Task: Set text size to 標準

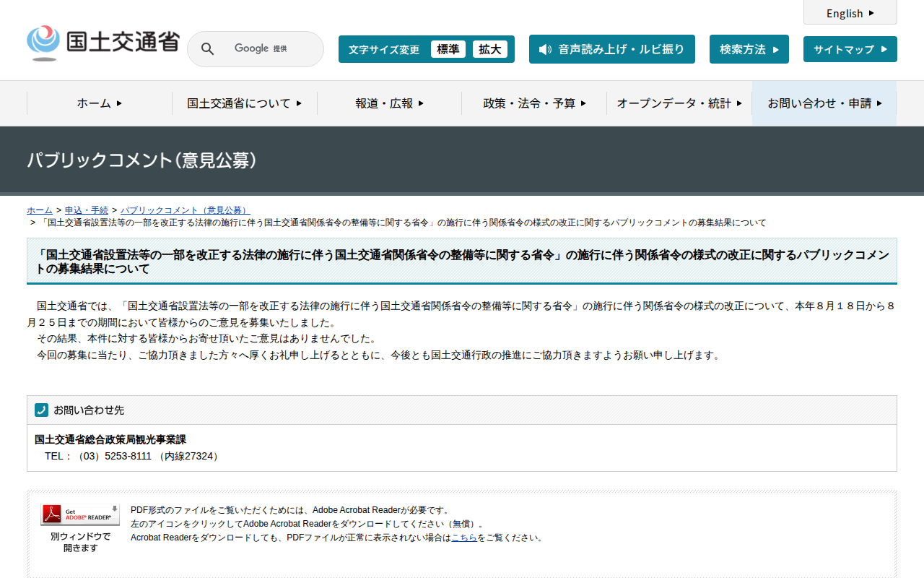Action: (x=448, y=49)
